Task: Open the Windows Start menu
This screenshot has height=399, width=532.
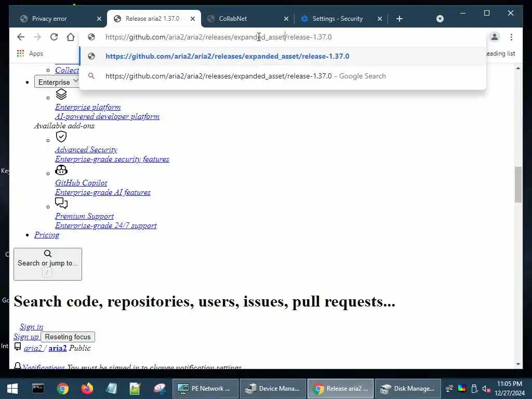Action: point(12,389)
